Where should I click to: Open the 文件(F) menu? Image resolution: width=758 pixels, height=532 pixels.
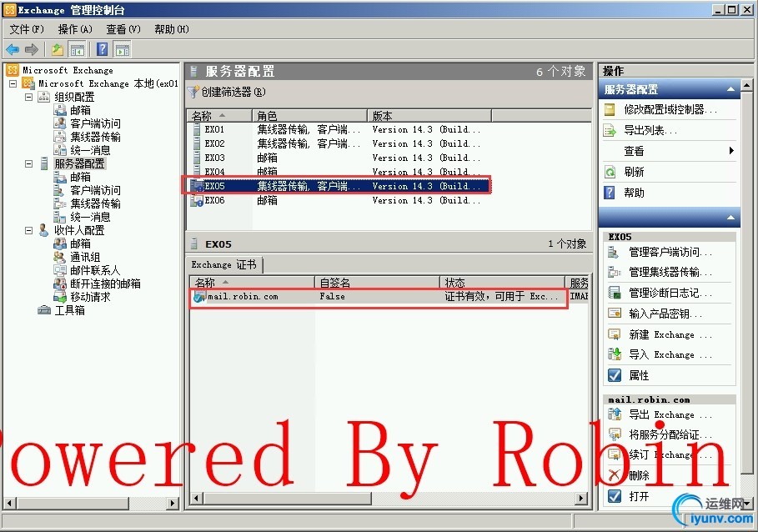(27, 29)
